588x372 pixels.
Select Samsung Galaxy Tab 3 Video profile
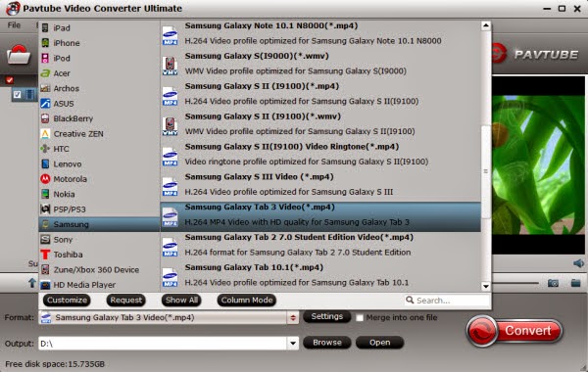[320, 216]
